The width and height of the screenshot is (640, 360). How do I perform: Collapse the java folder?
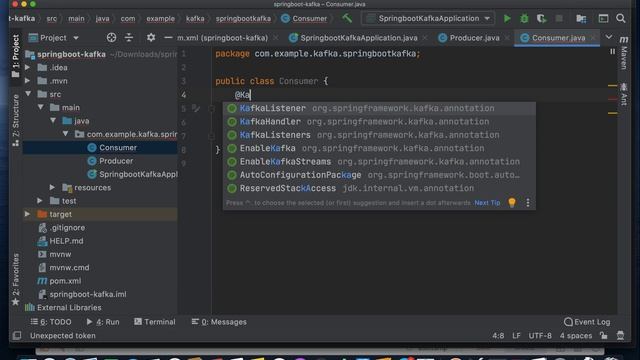[53, 121]
